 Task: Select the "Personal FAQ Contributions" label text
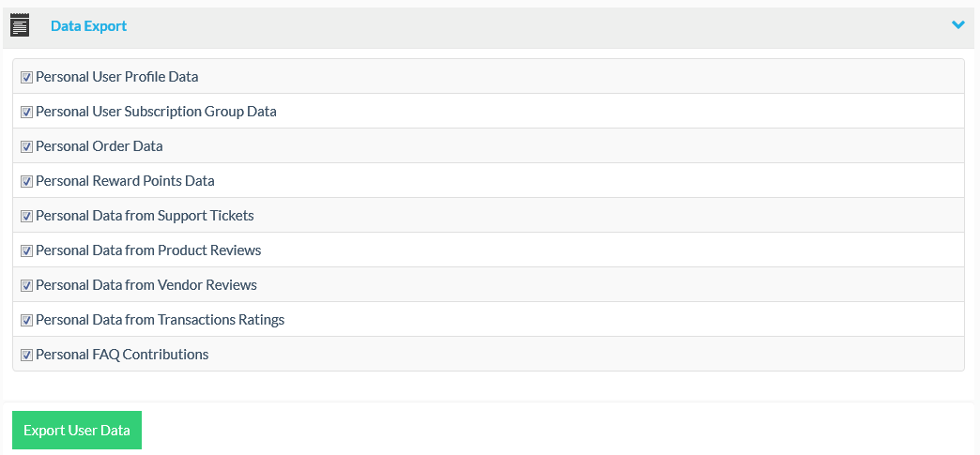point(122,355)
